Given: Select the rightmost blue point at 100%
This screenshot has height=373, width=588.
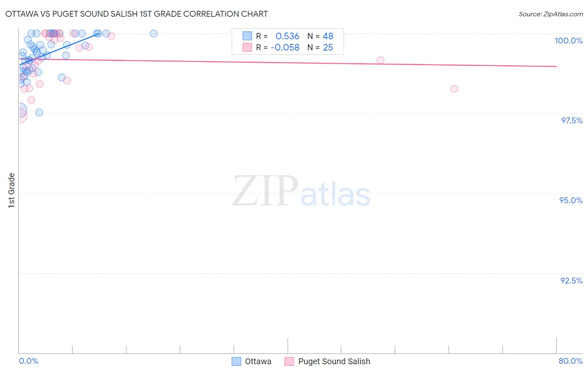Looking at the screenshot, I should click(153, 33).
